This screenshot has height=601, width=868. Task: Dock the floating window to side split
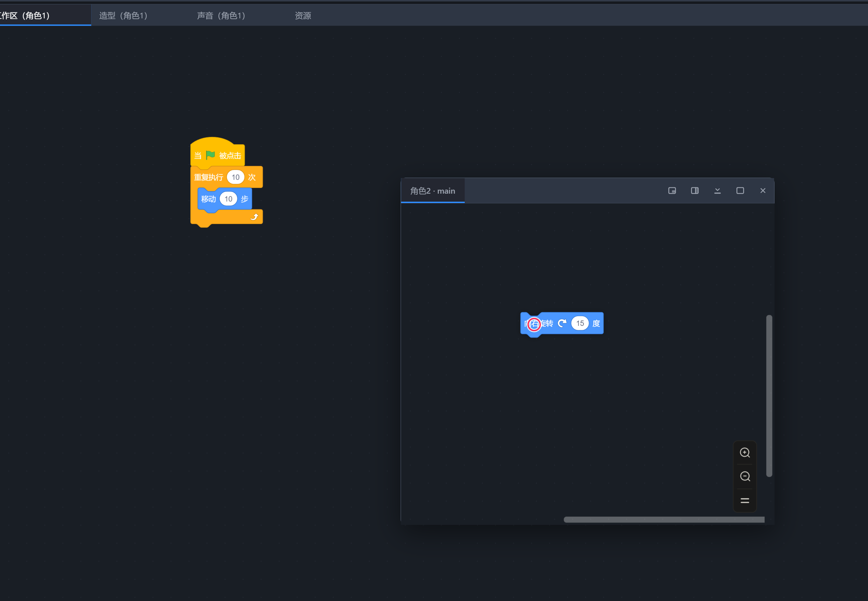pyautogui.click(x=695, y=191)
